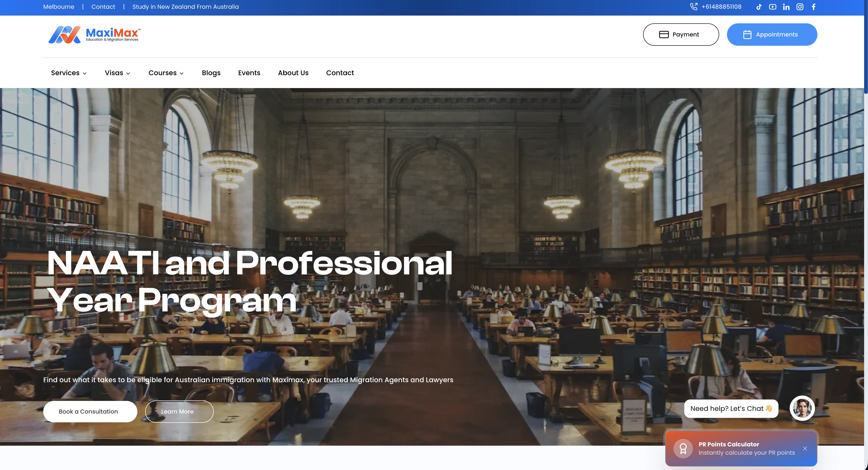Screen dimensions: 868x470
Task: Open Study in New Zealand From Australia link
Action: (x=185, y=6)
